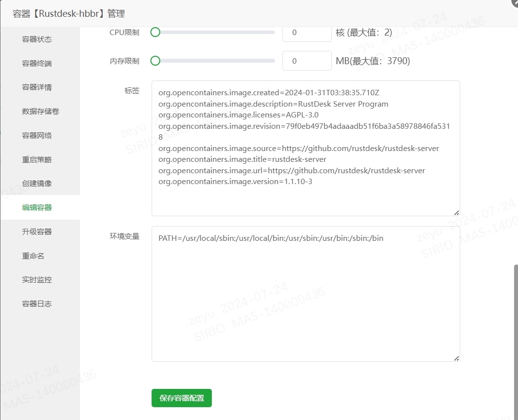This screenshot has width=518, height=420.
Task: Click the memory limit number input
Action: pyautogui.click(x=307, y=61)
